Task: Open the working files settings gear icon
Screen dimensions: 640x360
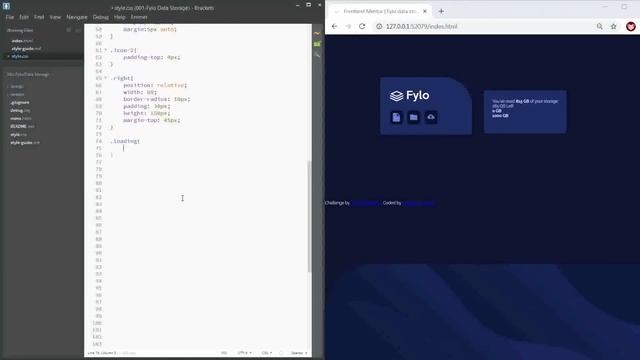Action: [x=69, y=30]
